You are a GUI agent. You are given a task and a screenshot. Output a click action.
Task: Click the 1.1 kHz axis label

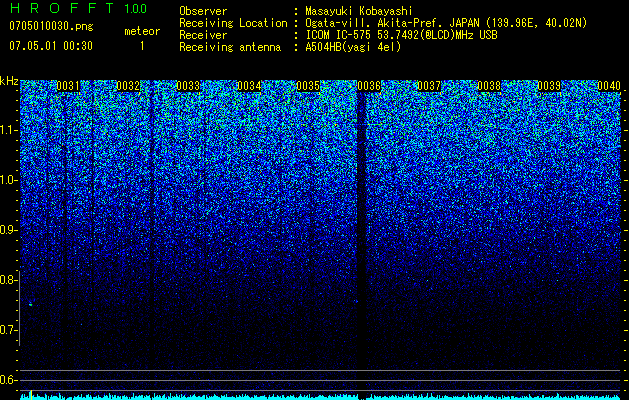[x=8, y=130]
